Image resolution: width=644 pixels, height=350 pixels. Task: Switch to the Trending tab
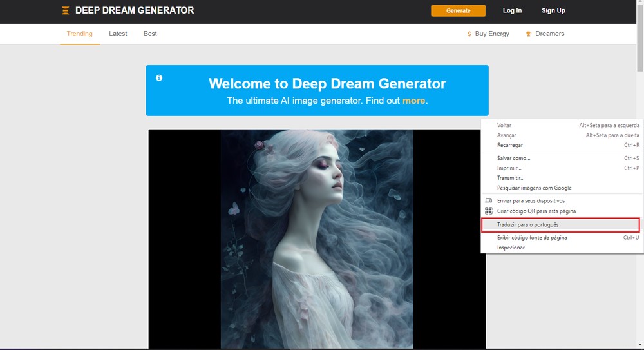(x=80, y=34)
